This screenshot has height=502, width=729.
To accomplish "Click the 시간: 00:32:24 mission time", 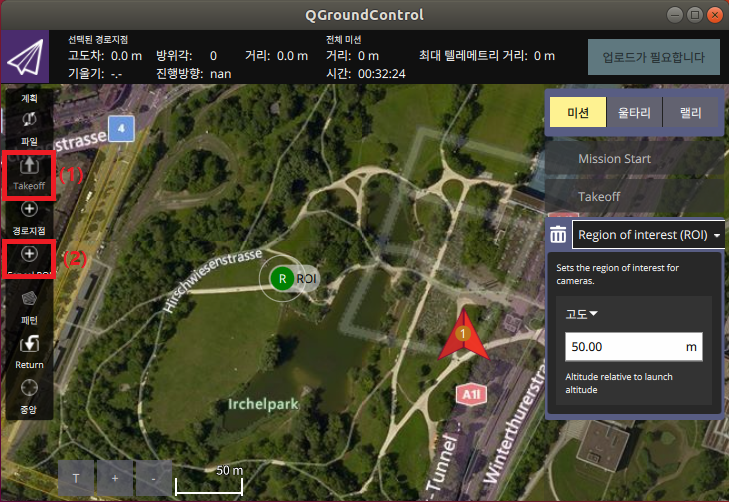I will pyautogui.click(x=366, y=73).
